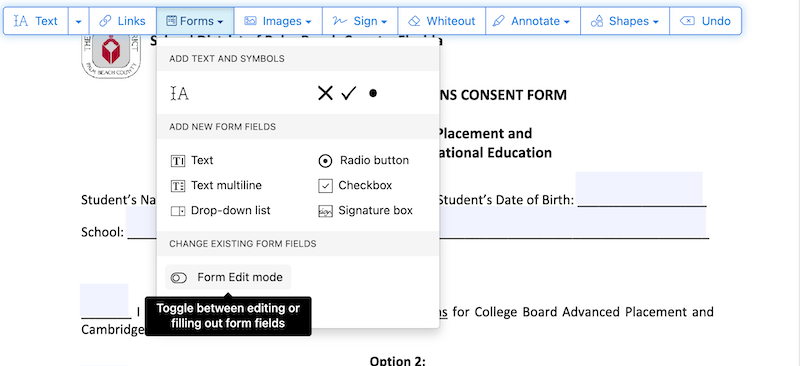The image size is (800, 366).
Task: Click the School name input field
Action: [416, 223]
